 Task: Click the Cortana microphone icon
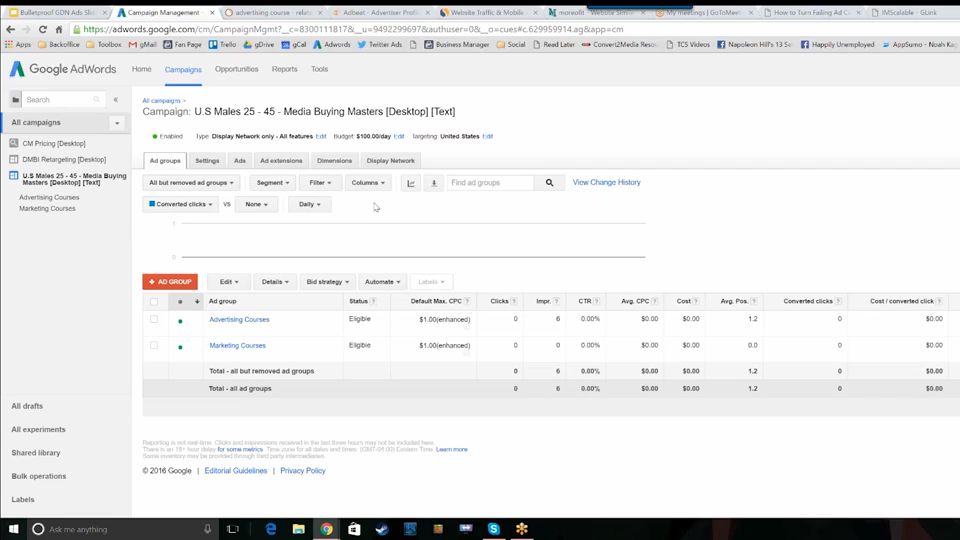208,529
